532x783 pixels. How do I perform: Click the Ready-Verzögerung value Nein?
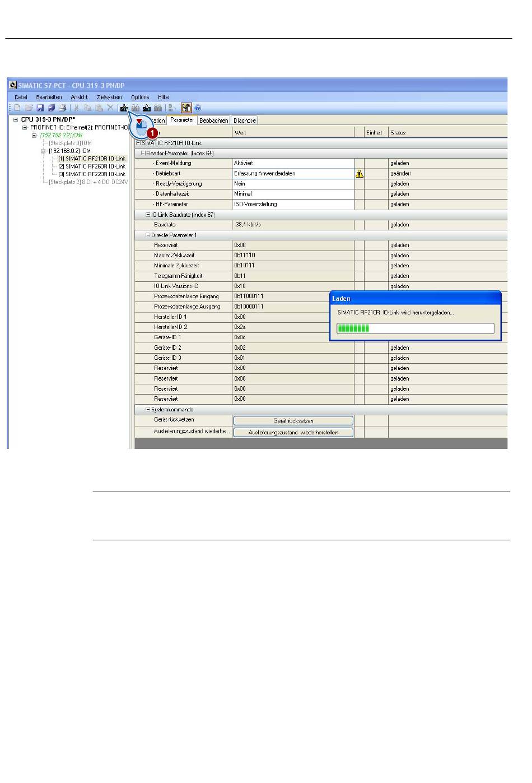[293, 184]
